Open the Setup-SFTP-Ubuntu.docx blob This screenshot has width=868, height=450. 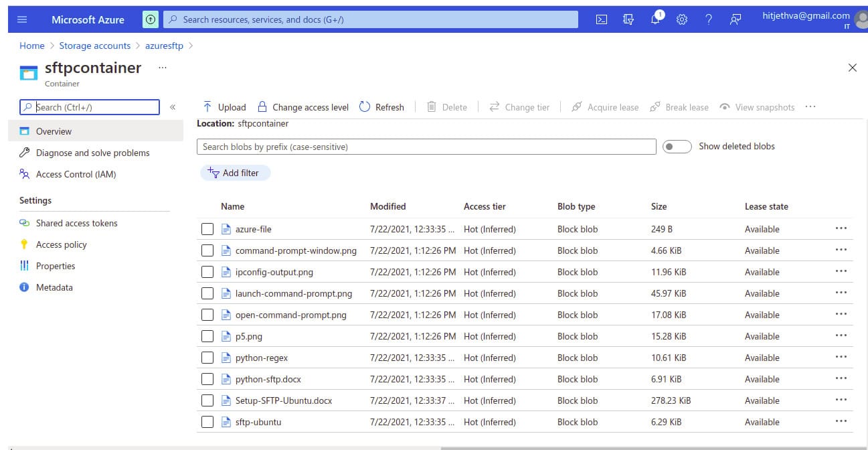[x=284, y=400]
